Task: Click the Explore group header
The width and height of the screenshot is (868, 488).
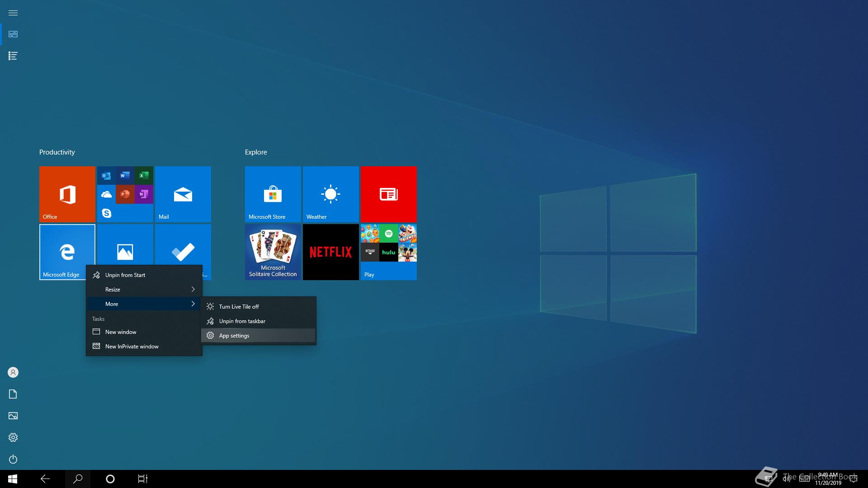Action: pos(256,152)
